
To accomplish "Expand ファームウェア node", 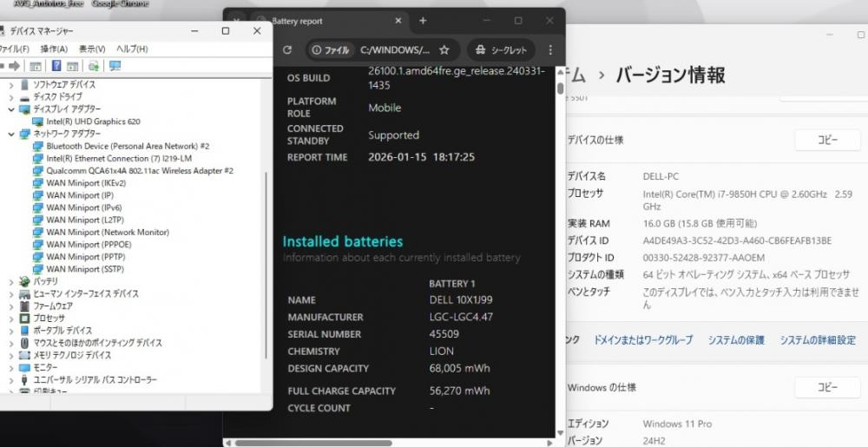I will click(x=11, y=306).
